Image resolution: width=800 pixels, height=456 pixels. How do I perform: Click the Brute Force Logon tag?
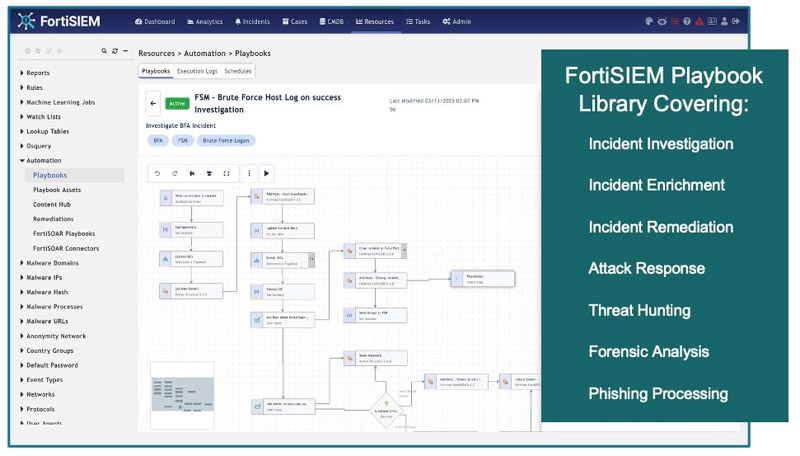pyautogui.click(x=226, y=140)
